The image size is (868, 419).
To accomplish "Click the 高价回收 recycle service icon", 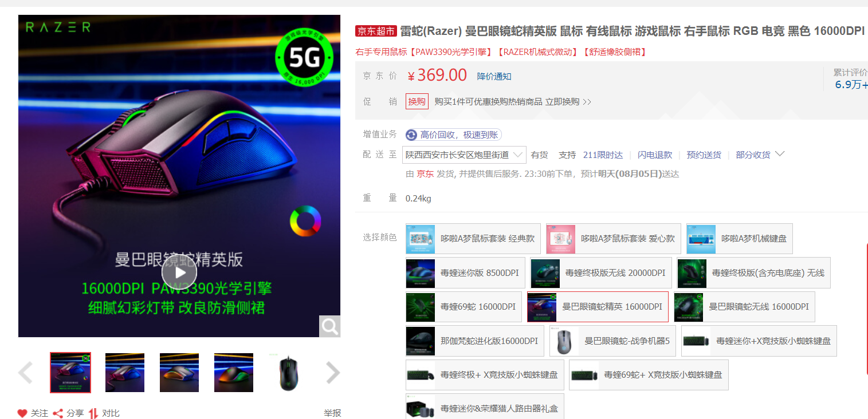I will pos(411,135).
